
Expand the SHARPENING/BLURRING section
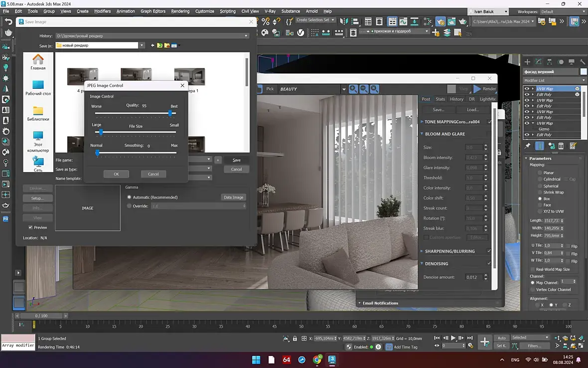click(x=422, y=251)
